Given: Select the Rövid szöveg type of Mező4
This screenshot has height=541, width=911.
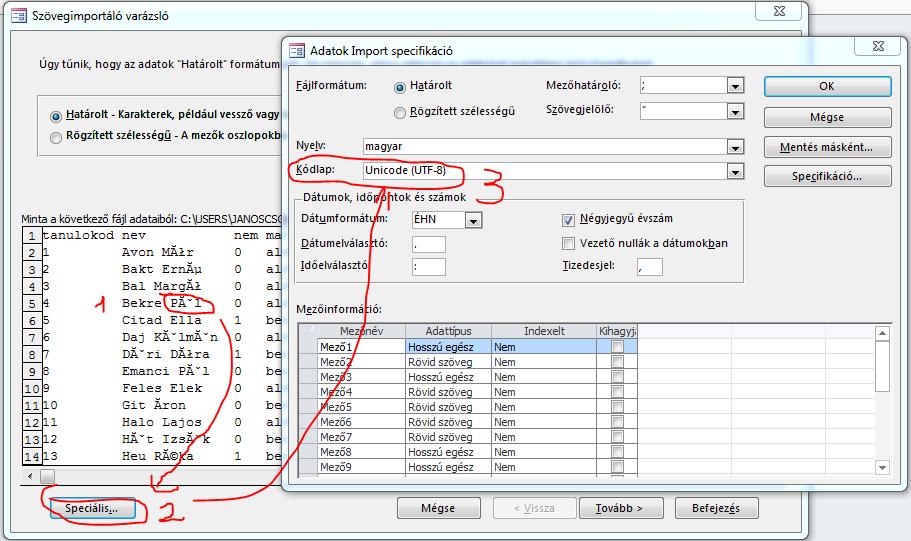Looking at the screenshot, I should 449,392.
